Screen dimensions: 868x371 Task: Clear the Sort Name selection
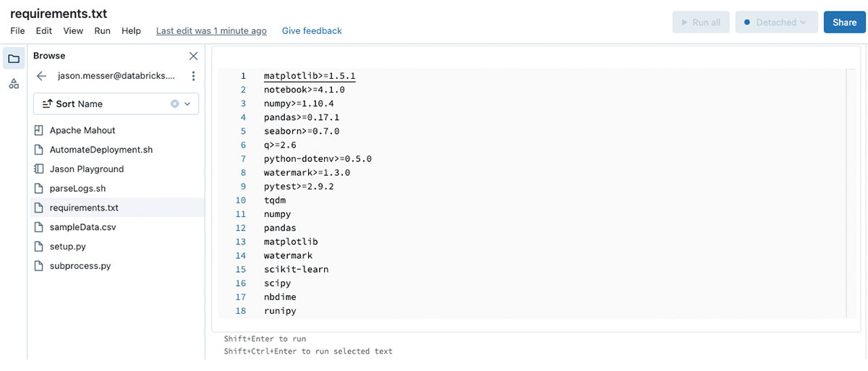click(174, 104)
